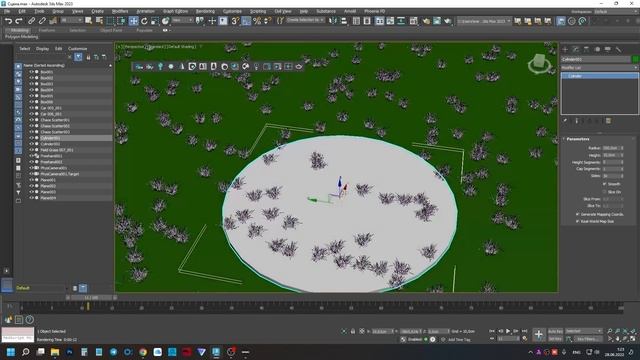Toggle visibility eye for Box001
Screen dimensions: 640x360
(31, 72)
